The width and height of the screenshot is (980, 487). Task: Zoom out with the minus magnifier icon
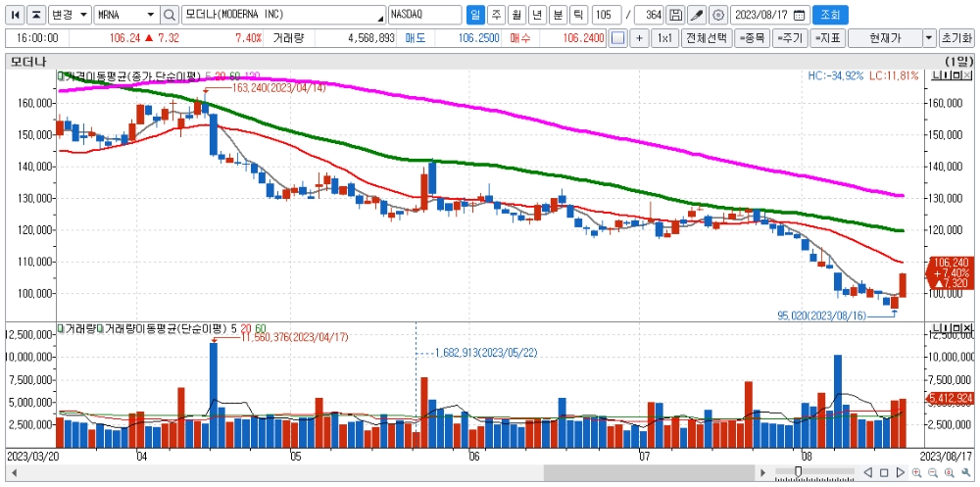pos(932,472)
